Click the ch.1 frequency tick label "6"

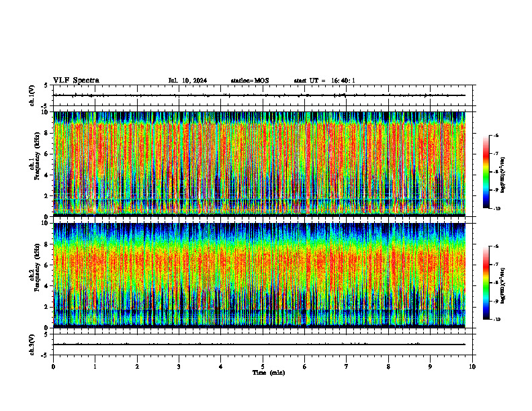tap(47, 154)
